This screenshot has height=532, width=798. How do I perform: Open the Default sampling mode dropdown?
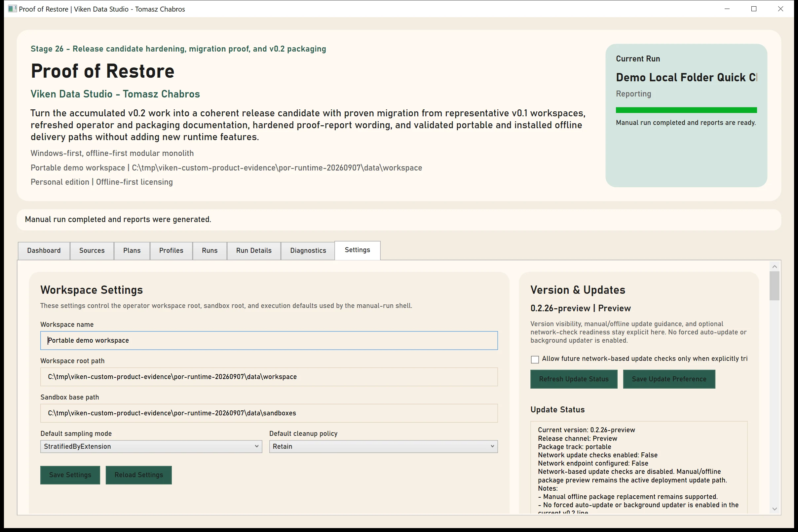point(151,446)
